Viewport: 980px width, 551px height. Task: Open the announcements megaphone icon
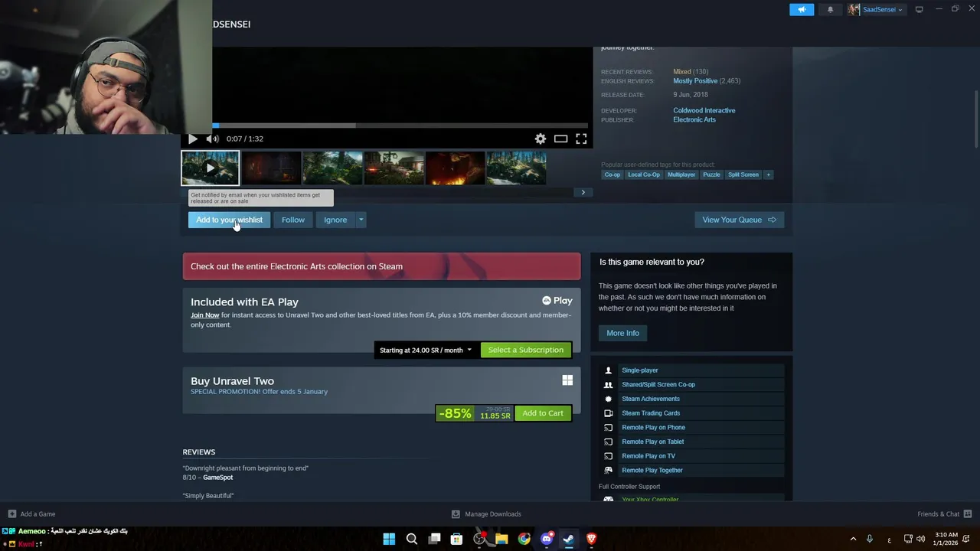coord(802,9)
